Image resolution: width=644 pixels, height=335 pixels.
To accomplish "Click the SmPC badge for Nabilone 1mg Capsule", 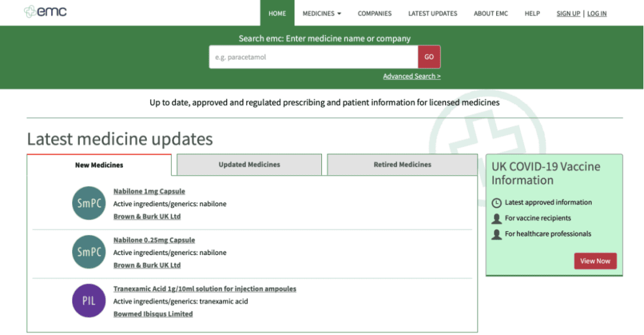I will pyautogui.click(x=89, y=203).
